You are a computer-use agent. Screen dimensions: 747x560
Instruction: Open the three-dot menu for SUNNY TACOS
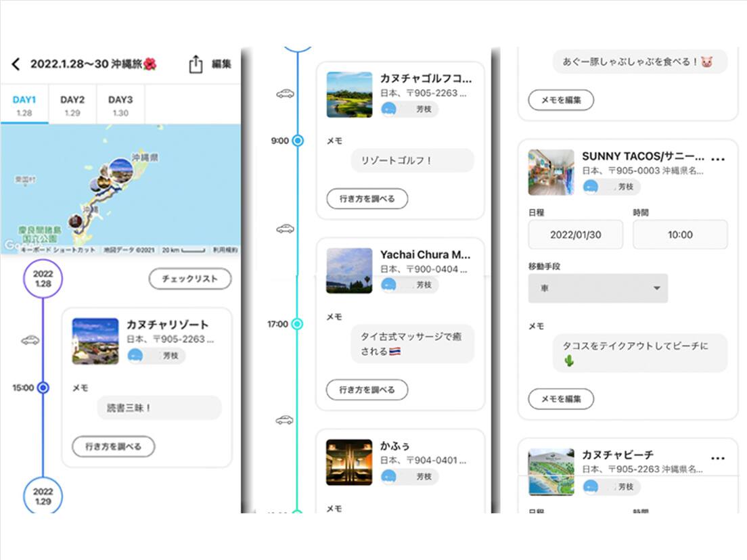(x=718, y=160)
